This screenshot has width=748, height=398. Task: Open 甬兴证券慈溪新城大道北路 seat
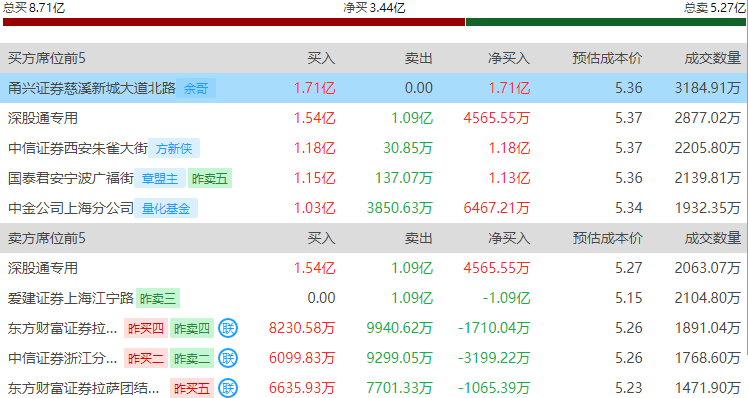click(92, 88)
